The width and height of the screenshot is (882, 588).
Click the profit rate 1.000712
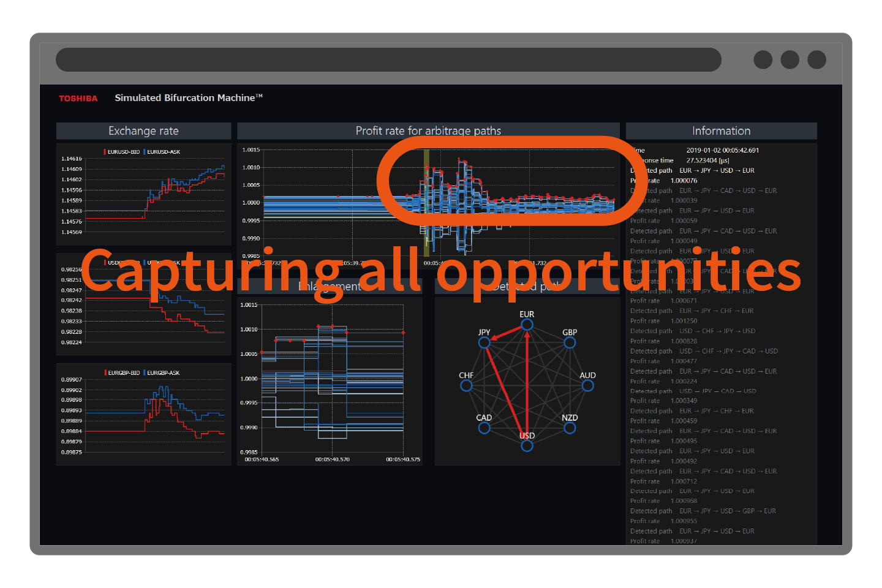pyautogui.click(x=684, y=481)
